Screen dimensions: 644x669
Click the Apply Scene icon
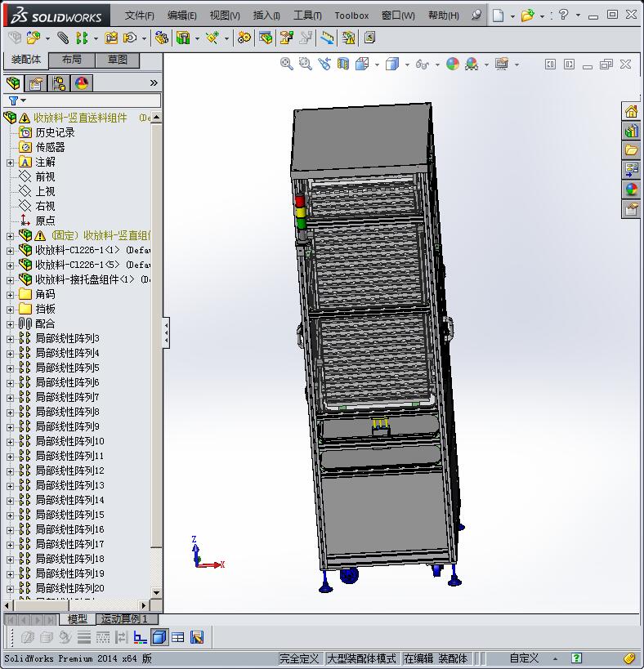[472, 65]
